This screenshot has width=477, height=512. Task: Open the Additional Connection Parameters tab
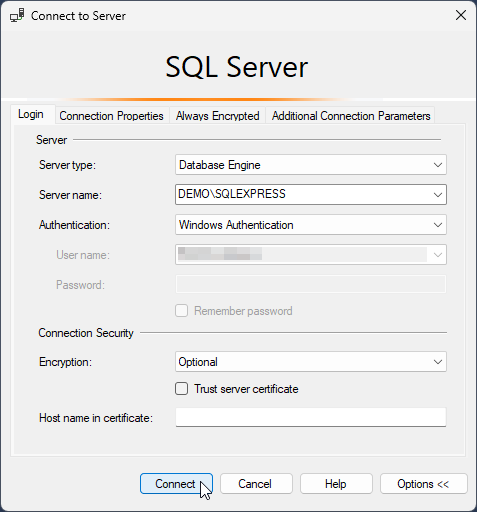[351, 116]
